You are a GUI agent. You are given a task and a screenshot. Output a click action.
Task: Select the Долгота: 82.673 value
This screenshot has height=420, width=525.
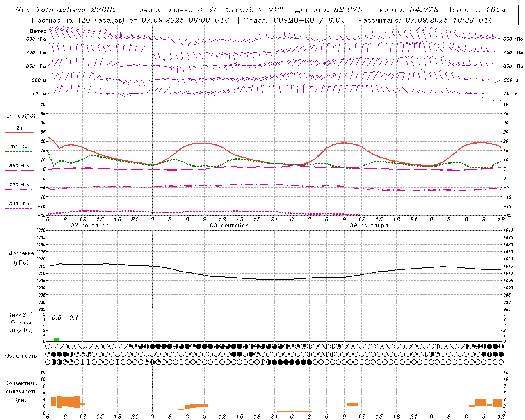[329, 10]
